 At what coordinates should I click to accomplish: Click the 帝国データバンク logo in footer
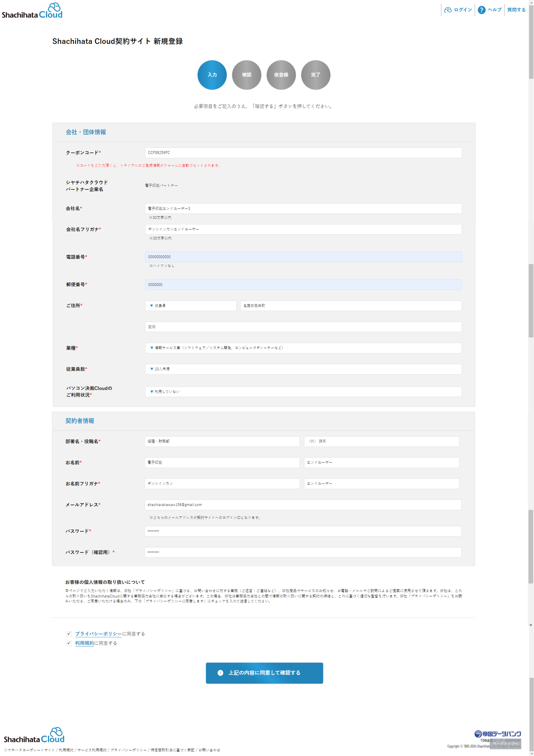pyautogui.click(x=497, y=734)
